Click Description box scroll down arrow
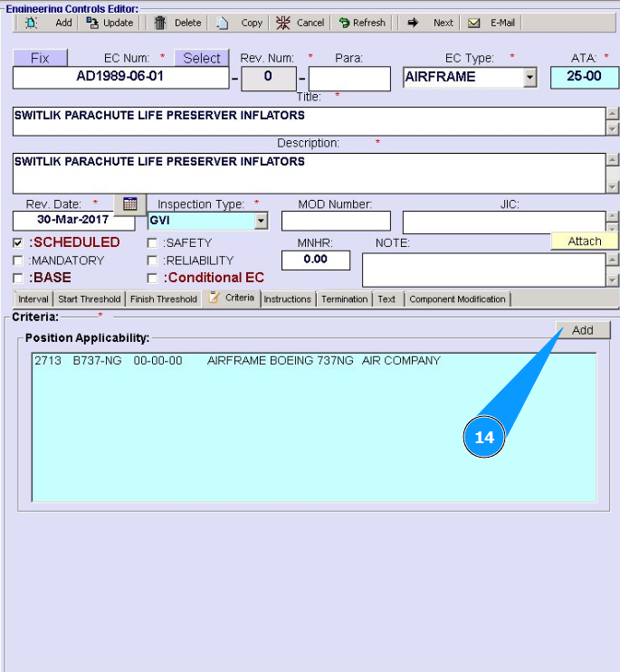 coord(612,187)
